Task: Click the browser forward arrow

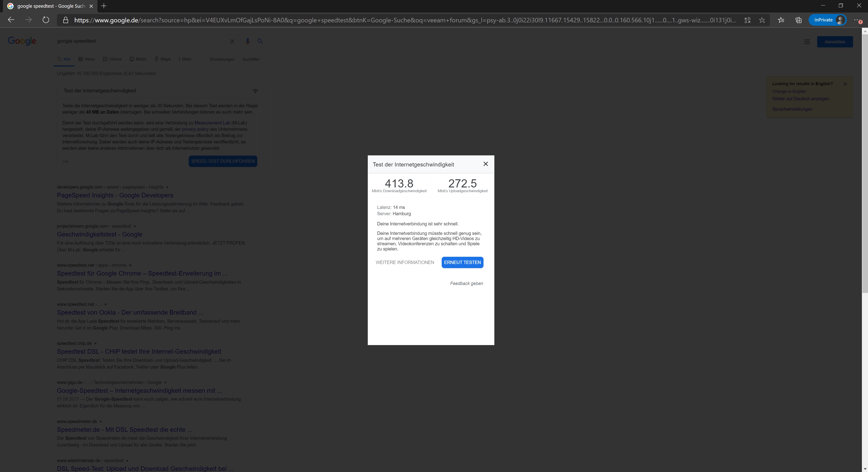Action: [28, 20]
